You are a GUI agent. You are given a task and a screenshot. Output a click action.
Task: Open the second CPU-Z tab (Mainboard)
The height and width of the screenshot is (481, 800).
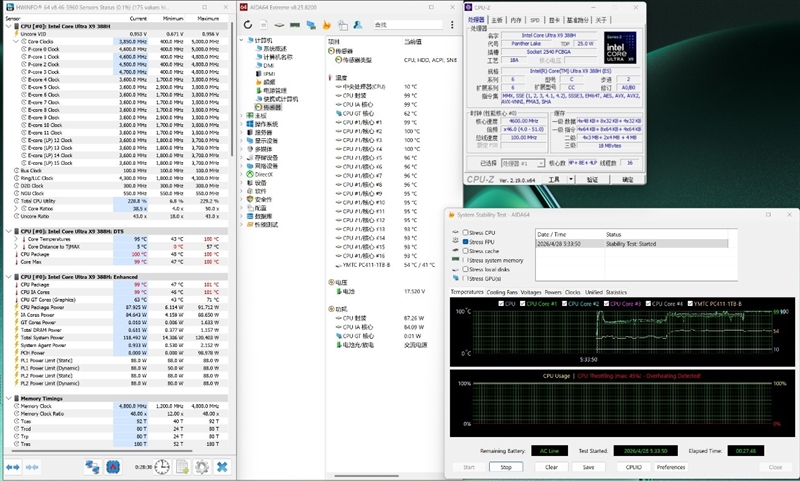pos(497,20)
